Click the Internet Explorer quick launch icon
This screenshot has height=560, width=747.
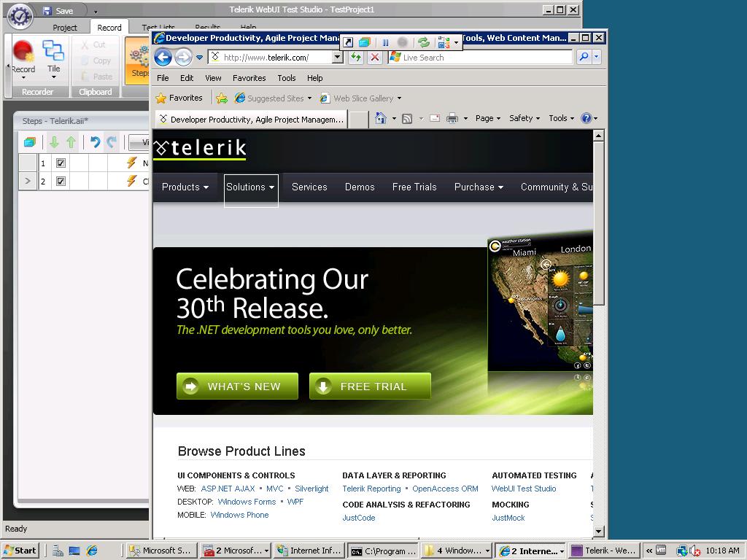pyautogui.click(x=91, y=551)
